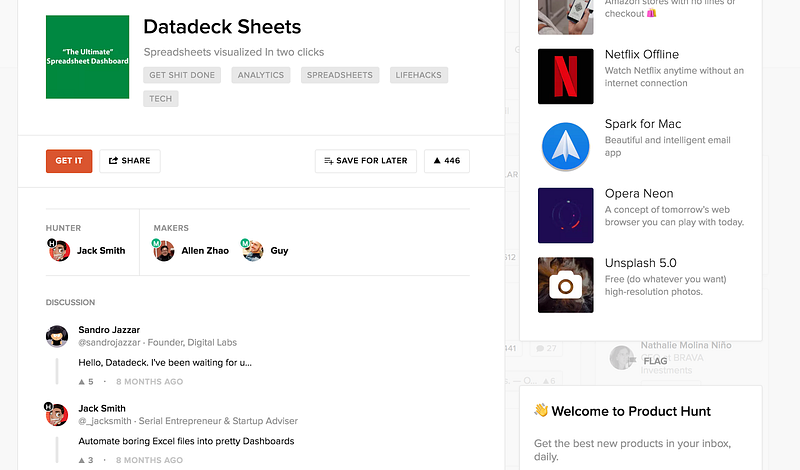The image size is (800, 470).
Task: Click the GET SHIT DONE tag
Action: [182, 75]
